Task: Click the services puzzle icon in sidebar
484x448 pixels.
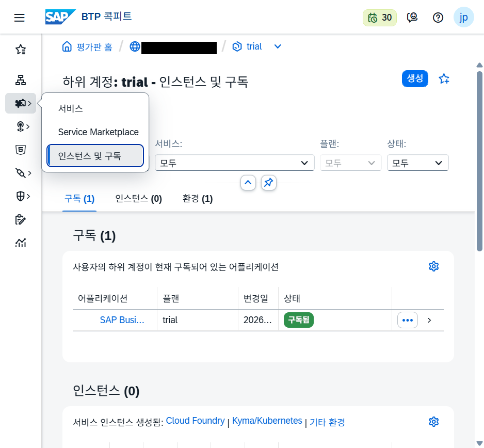Action: [x=20, y=103]
